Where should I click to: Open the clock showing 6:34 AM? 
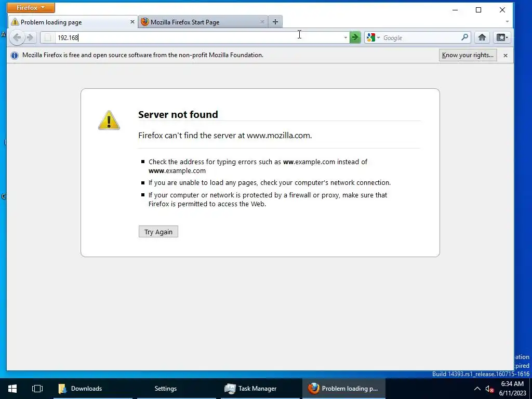point(512,389)
